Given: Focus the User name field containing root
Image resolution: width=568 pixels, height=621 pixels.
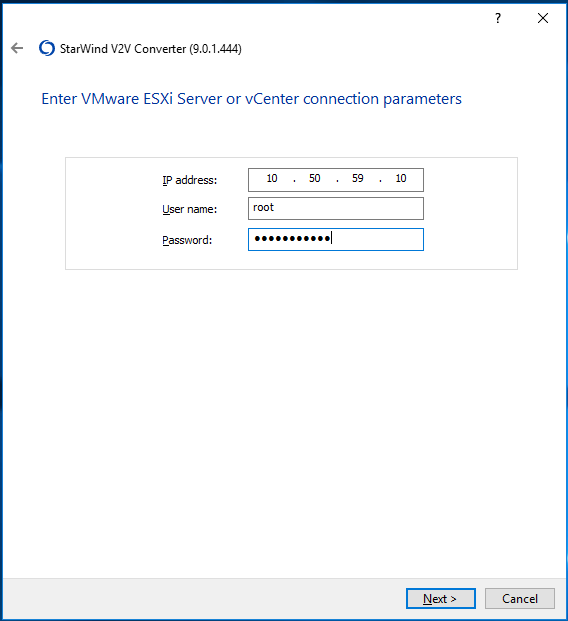Looking at the screenshot, I should pos(336,208).
